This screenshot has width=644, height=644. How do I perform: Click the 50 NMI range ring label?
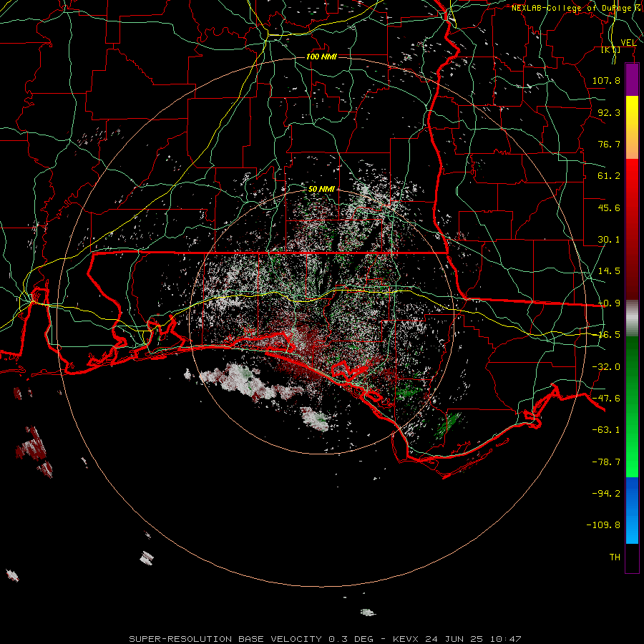tap(321, 189)
